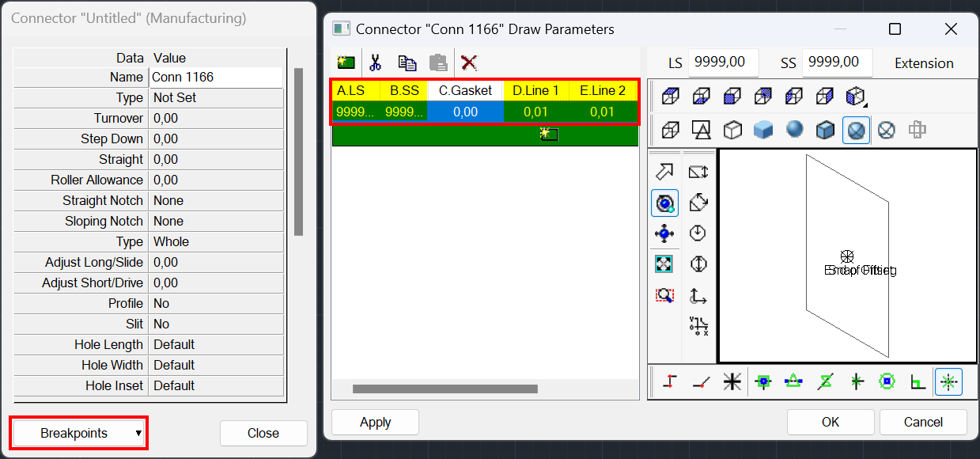The image size is (980, 459).
Task: Click the new row star icon in green bar
Action: [548, 135]
